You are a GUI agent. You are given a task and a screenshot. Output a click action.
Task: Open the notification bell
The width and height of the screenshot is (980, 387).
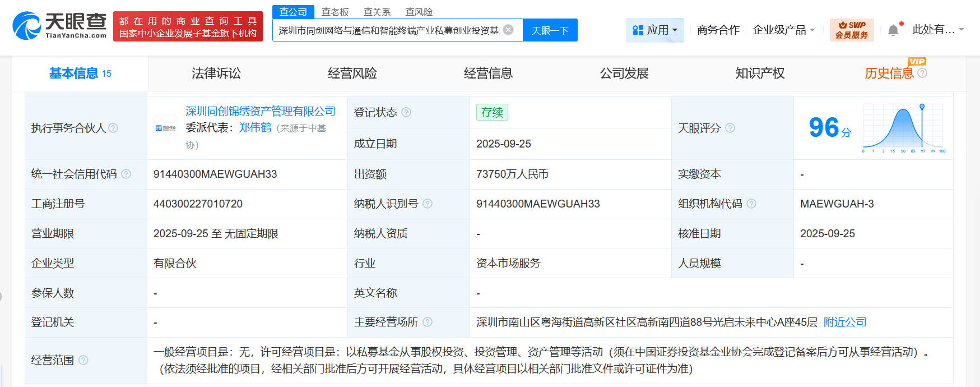click(x=893, y=30)
